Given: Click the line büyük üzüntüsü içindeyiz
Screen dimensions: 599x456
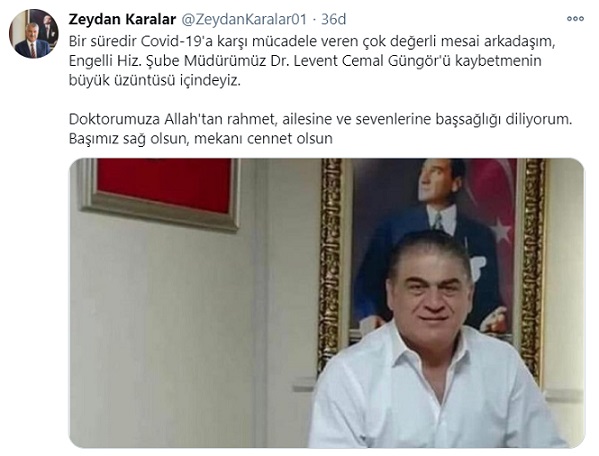Looking at the screenshot, I should 155,80.
